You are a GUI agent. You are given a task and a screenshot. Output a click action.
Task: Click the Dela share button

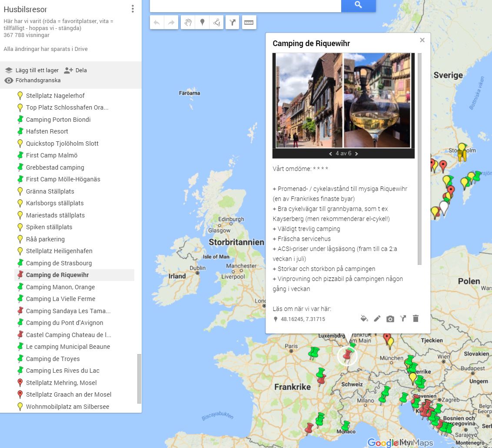point(76,70)
